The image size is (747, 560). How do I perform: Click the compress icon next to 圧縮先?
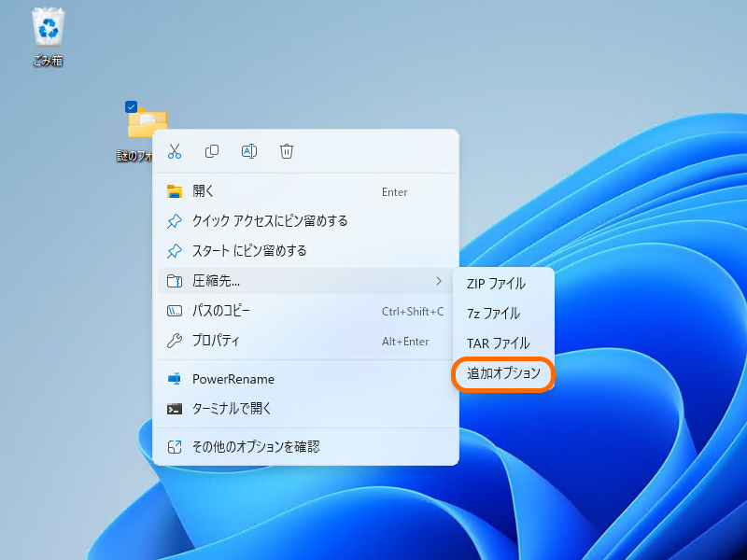[x=174, y=279]
